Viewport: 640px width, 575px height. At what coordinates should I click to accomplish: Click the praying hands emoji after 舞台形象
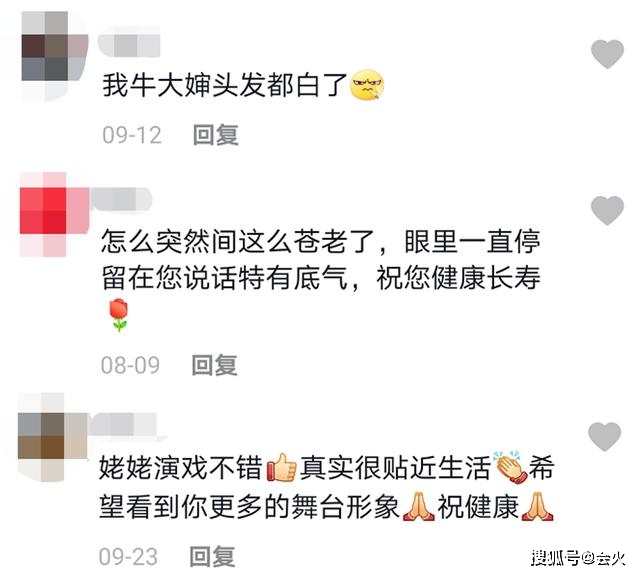pos(418,507)
